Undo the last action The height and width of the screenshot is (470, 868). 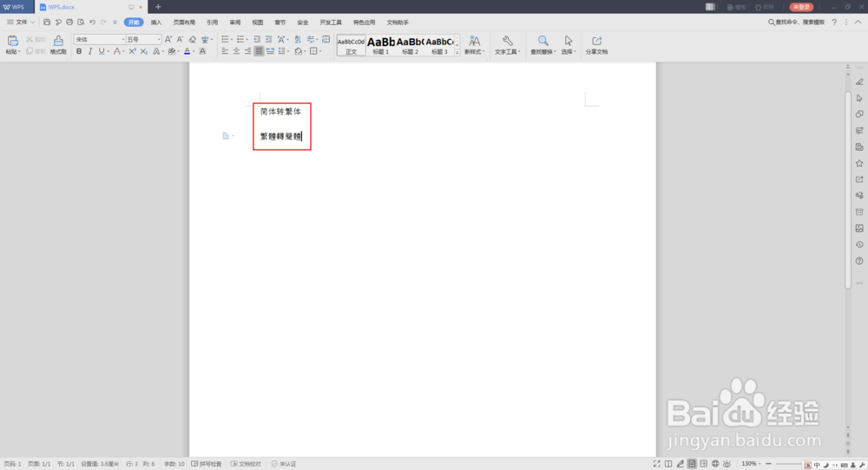click(93, 23)
